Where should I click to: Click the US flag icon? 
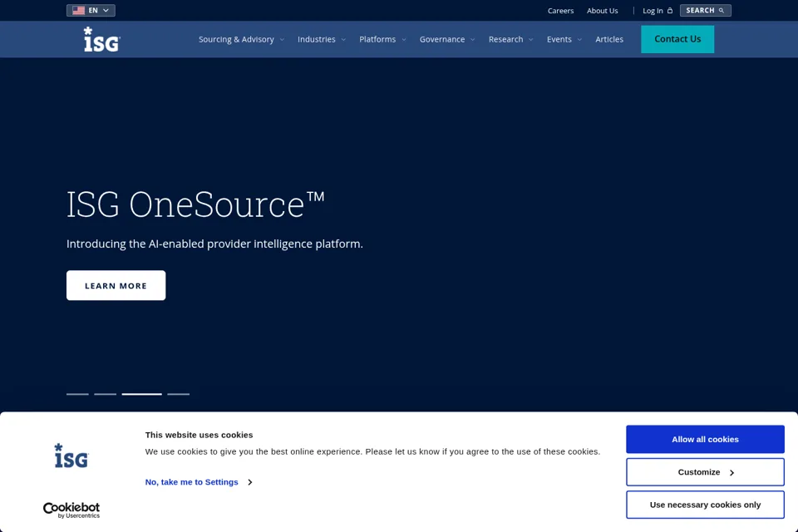pyautogui.click(x=78, y=10)
